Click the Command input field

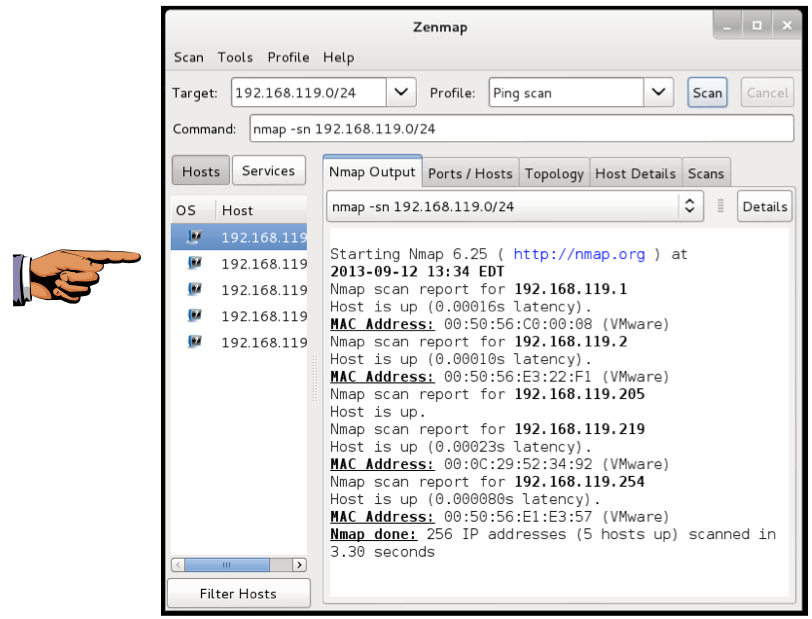(x=521, y=128)
